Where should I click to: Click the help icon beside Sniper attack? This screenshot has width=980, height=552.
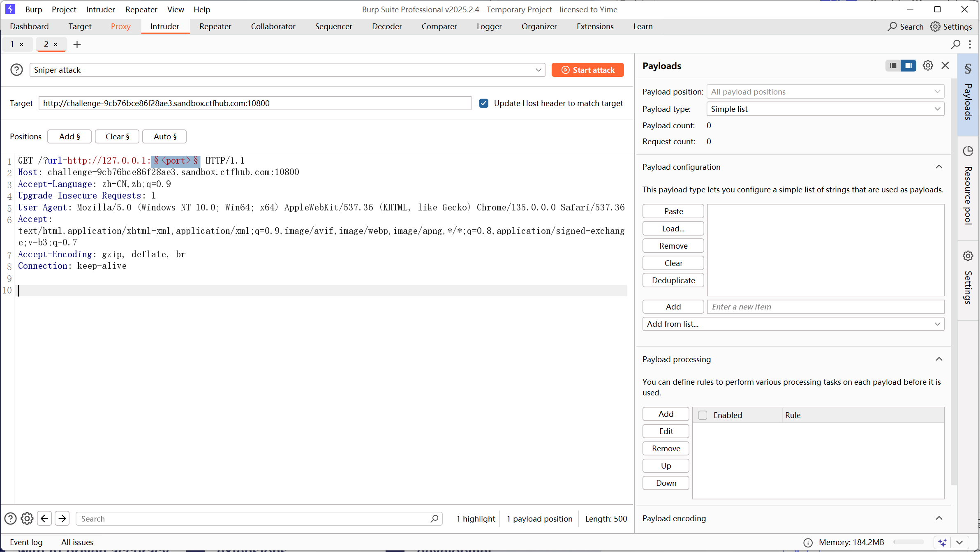point(16,70)
